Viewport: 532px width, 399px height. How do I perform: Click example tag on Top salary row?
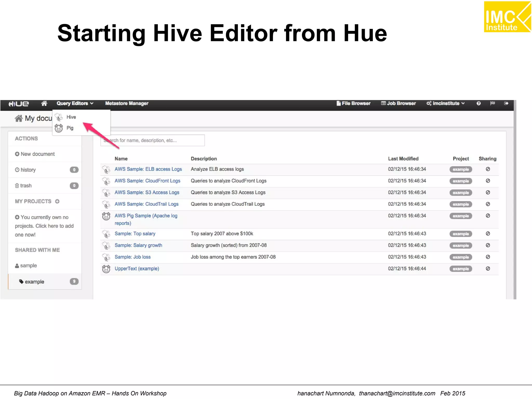tap(461, 234)
